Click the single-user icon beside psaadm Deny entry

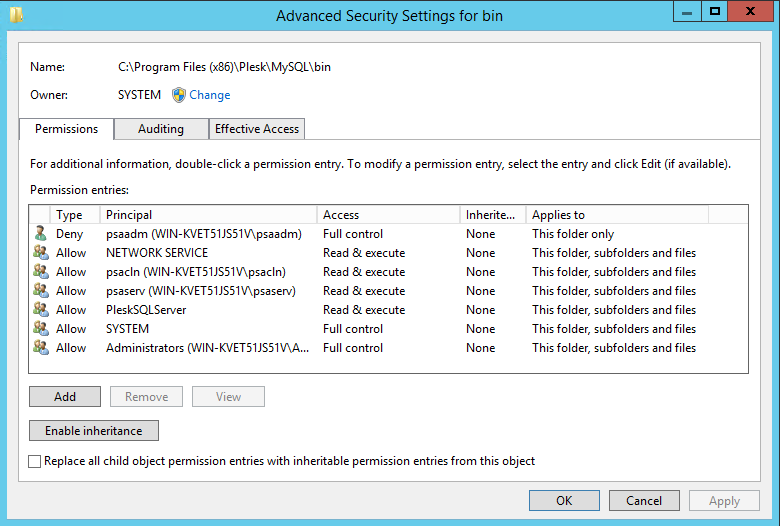coord(40,234)
